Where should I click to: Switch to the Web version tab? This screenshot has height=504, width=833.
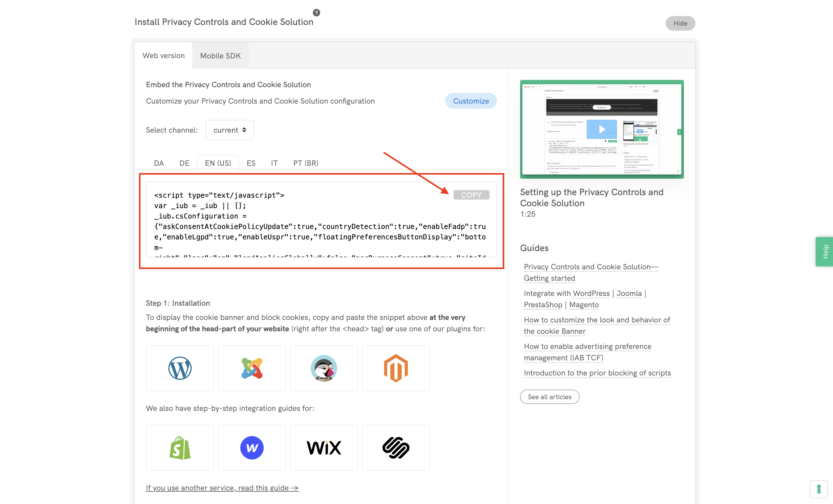(x=164, y=56)
